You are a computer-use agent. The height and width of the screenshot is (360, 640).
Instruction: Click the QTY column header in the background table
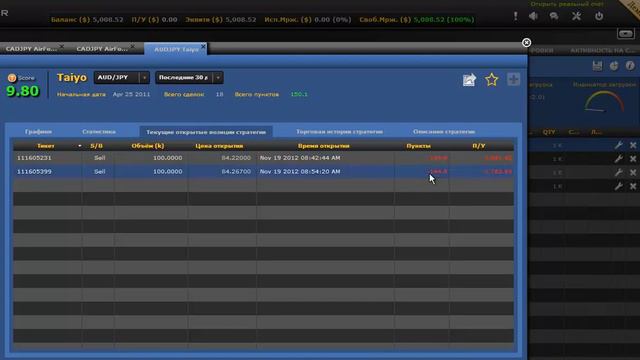[549, 132]
